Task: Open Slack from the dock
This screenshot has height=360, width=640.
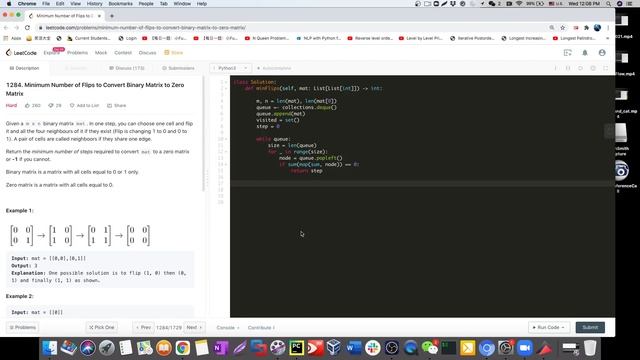Action: (373, 348)
